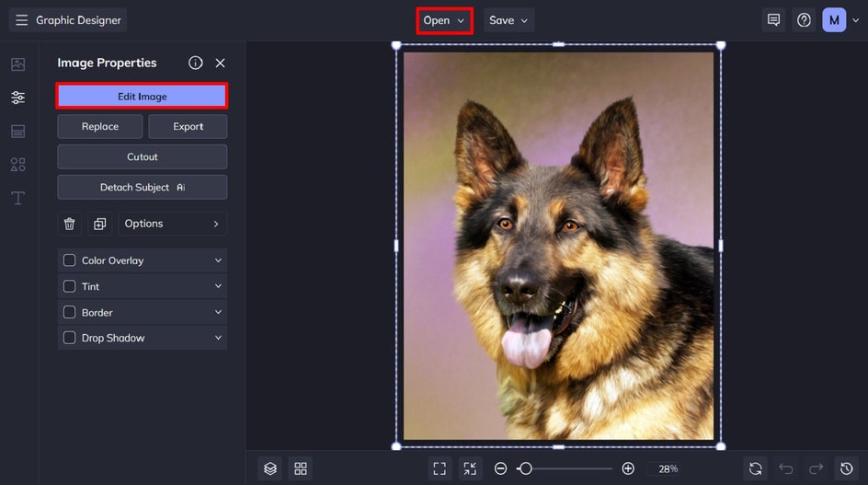Enable the Color Overlay checkbox
The width and height of the screenshot is (868, 485).
click(x=69, y=260)
